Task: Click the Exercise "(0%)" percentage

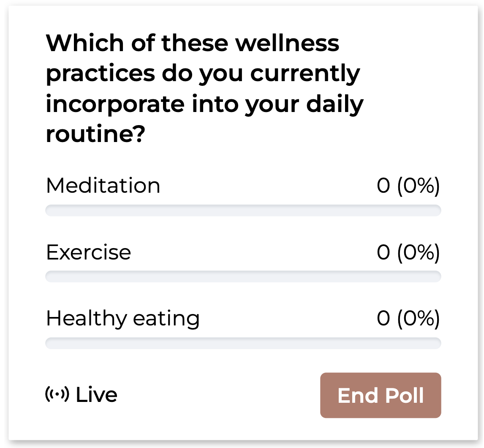Action: (x=419, y=252)
